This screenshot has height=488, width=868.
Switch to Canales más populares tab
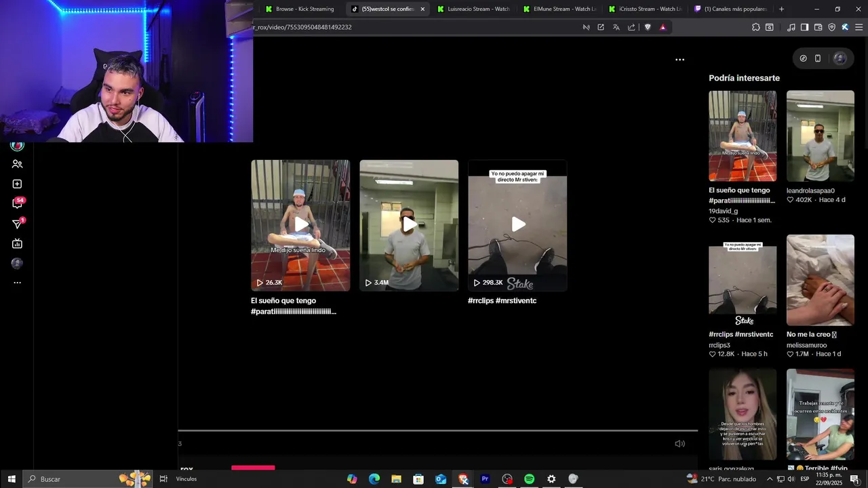pos(730,9)
